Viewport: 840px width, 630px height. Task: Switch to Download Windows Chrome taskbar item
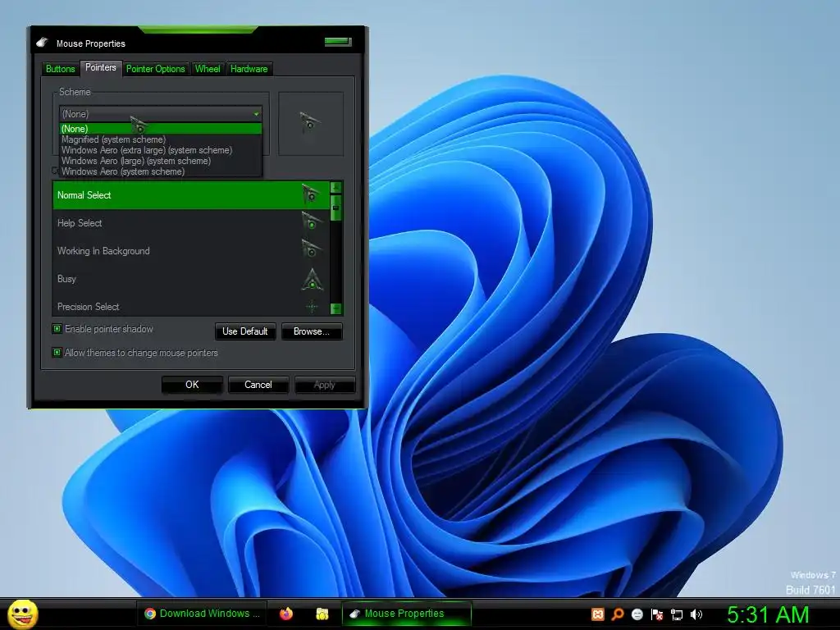[202, 614]
